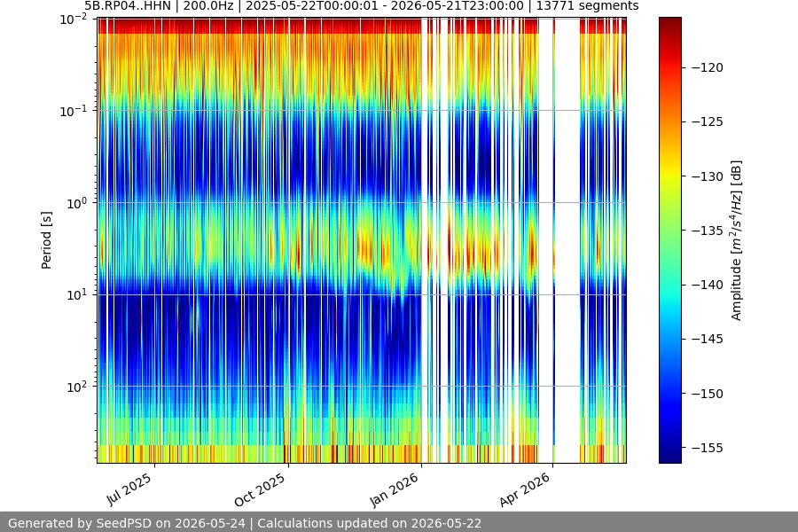Click the dark blue bottom of the colorbar

[669, 456]
